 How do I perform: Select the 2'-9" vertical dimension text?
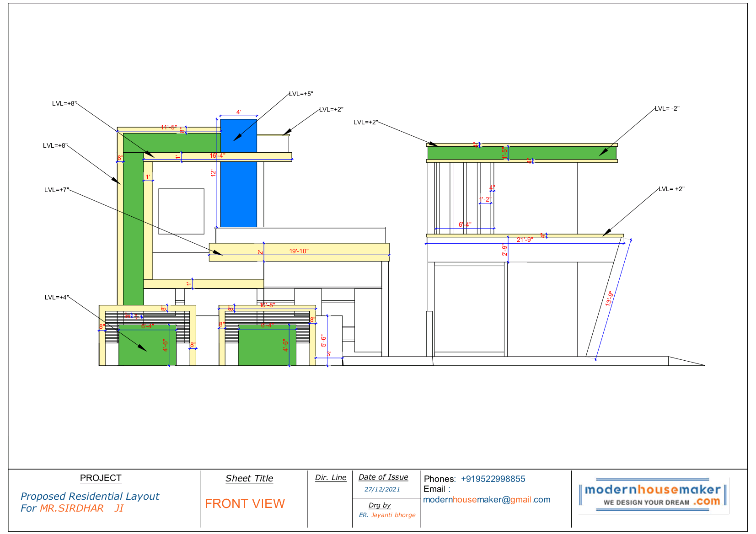tap(505, 250)
